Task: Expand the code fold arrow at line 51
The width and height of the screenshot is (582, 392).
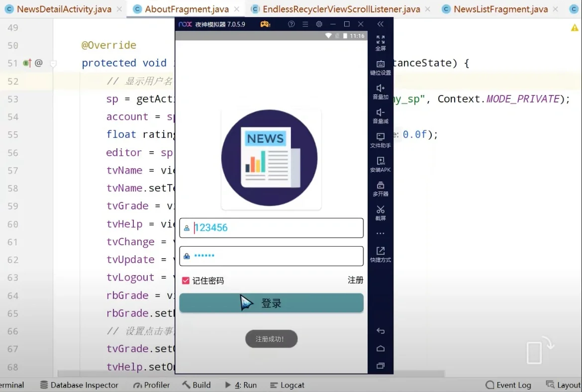Action: (x=53, y=63)
